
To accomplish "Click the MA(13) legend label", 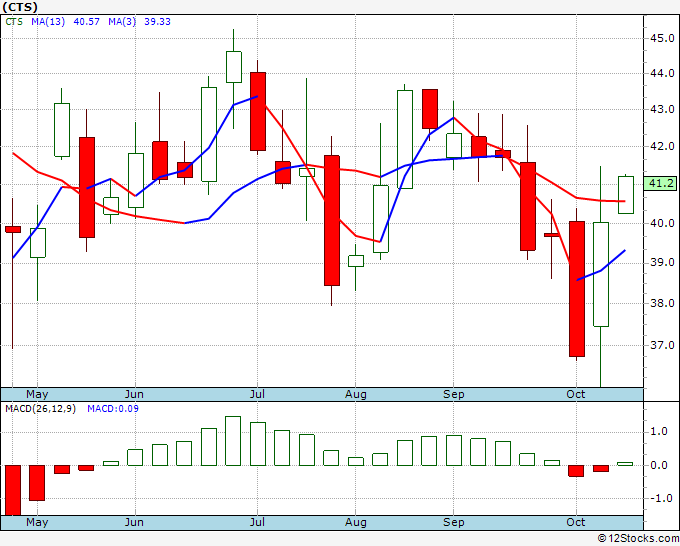I will [x=48, y=22].
